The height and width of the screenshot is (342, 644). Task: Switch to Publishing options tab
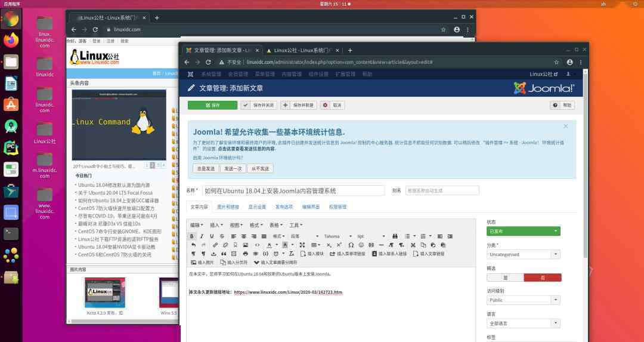point(284,207)
